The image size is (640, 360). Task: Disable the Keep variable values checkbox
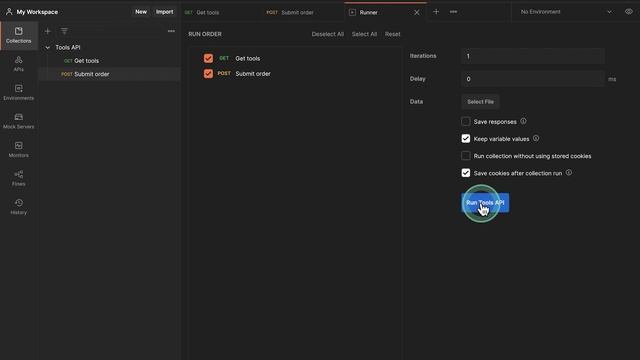pos(466,139)
